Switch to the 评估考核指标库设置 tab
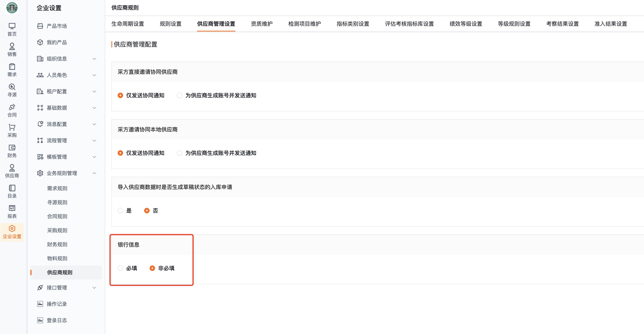644x334 pixels. [409, 24]
